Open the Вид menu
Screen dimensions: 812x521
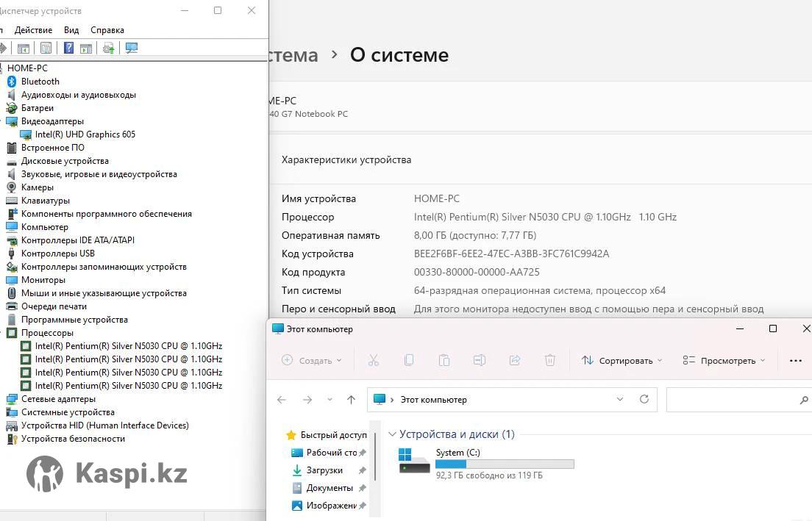(x=71, y=30)
